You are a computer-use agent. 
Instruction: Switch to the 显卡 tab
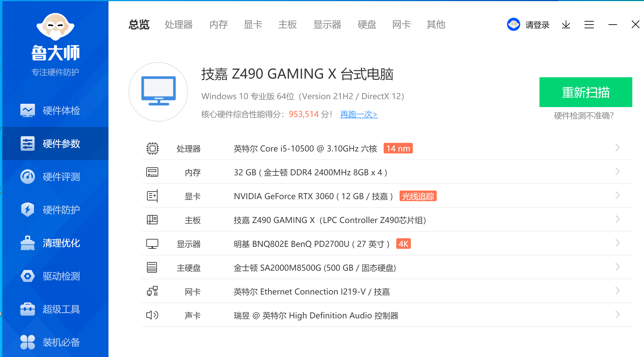tap(253, 25)
